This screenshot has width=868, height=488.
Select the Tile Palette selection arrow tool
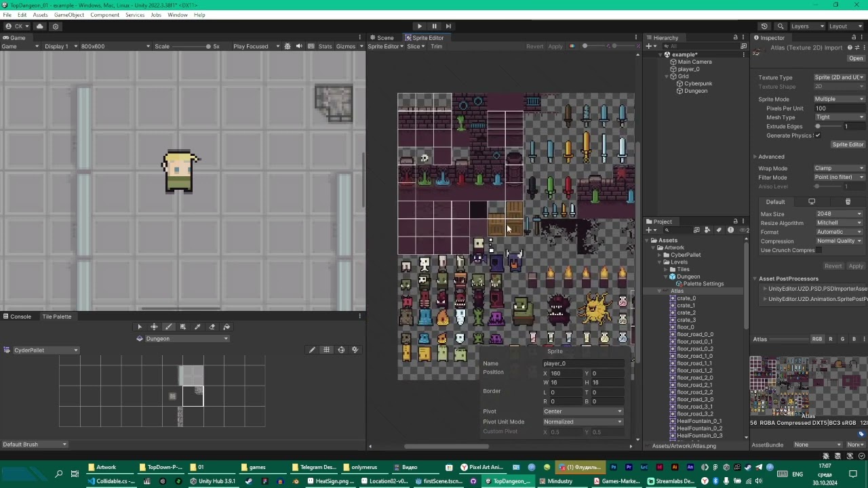pyautogui.click(x=140, y=327)
